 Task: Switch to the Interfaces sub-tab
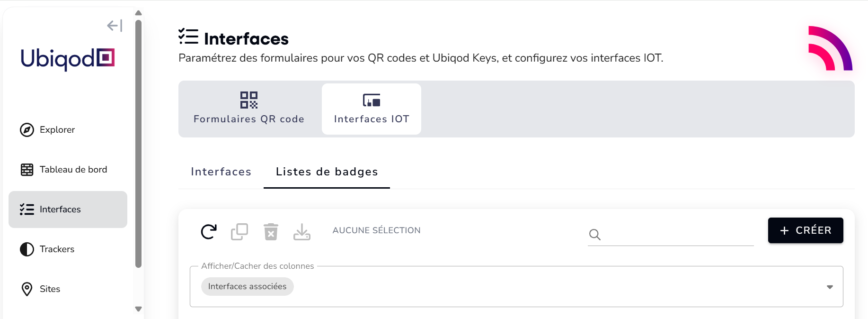(221, 172)
